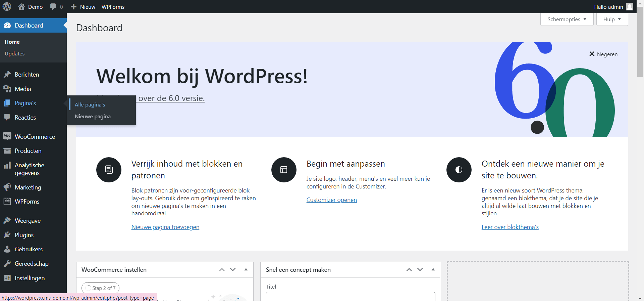Screen dimensions: 644x301
Task: Click the Instellingen sliders icon
Action: tap(7, 278)
